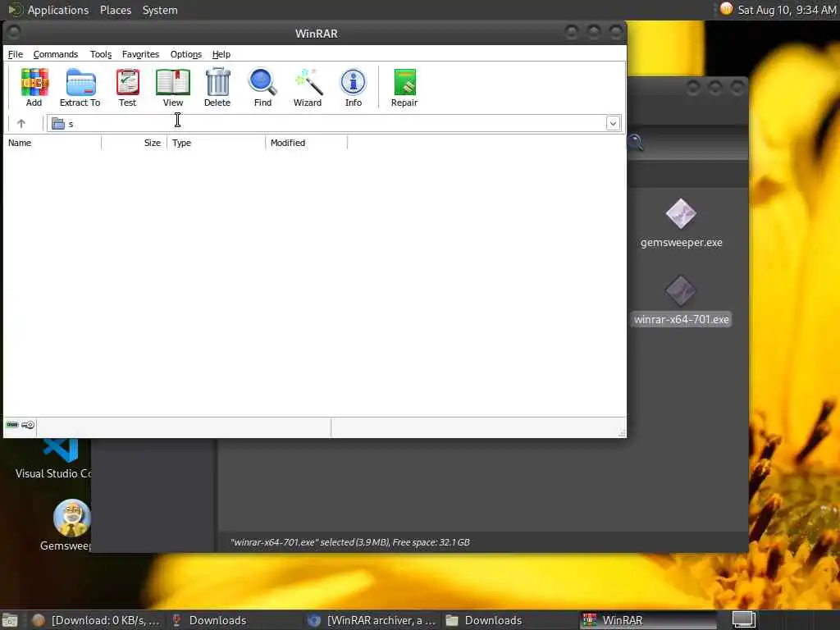Launch the Wizard tool
Image resolution: width=840 pixels, height=630 pixels.
tap(308, 87)
